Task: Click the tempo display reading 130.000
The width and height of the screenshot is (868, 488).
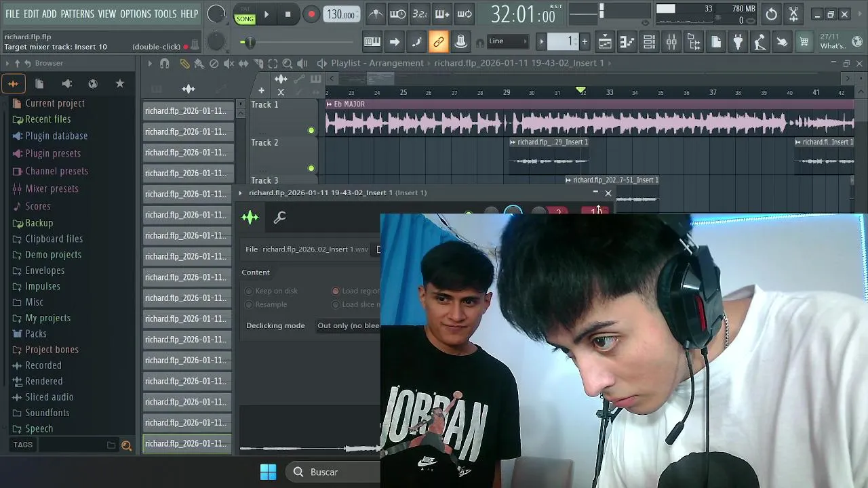Action: coord(342,14)
